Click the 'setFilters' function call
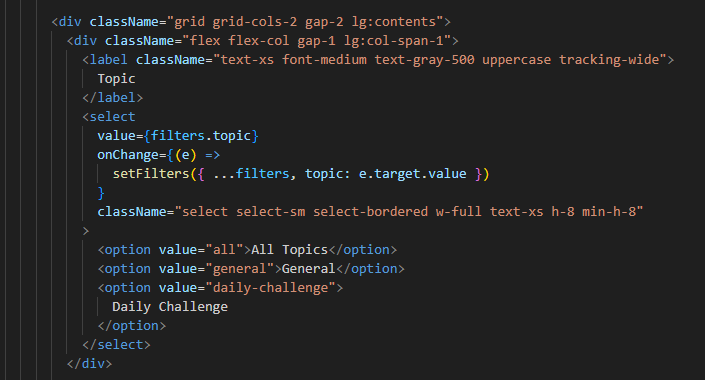705x380 pixels. pyautogui.click(x=151, y=174)
